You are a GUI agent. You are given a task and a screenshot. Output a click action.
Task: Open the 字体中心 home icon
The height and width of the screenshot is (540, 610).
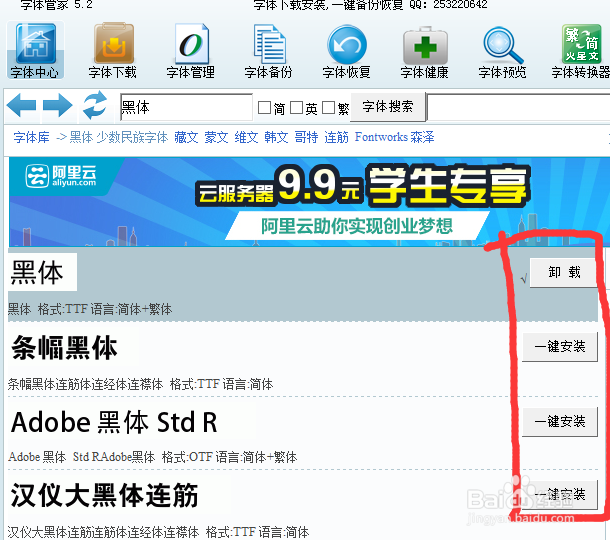35,51
